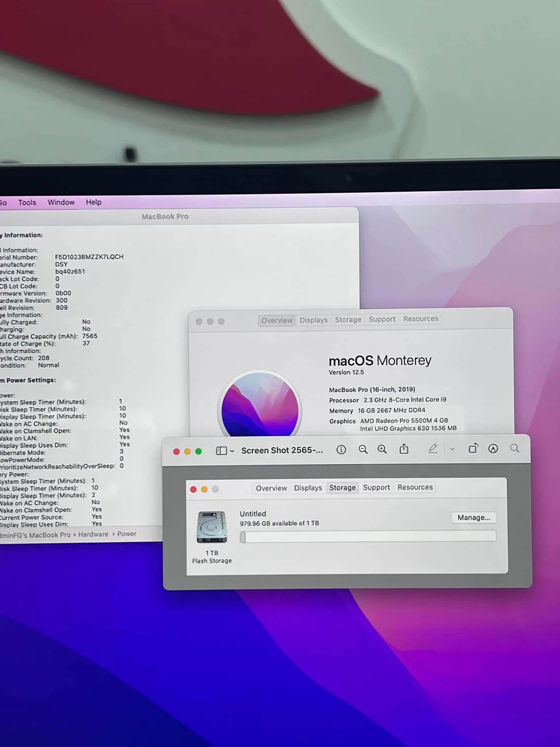
Task: Zoom in using the plus magnifier icon
Action: tap(382, 449)
